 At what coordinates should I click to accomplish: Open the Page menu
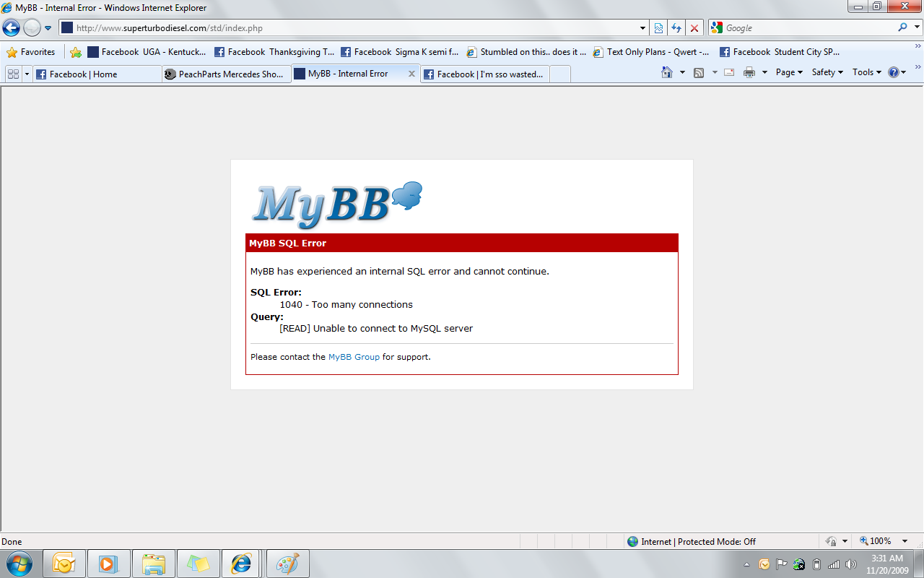(x=789, y=72)
